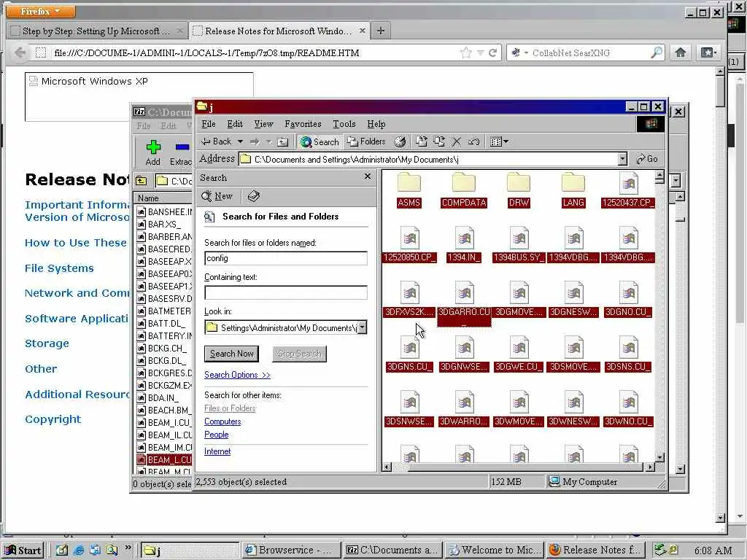Open the Forward button history dropdown arrow
Image resolution: width=747 pixels, height=560 pixels.
268,141
